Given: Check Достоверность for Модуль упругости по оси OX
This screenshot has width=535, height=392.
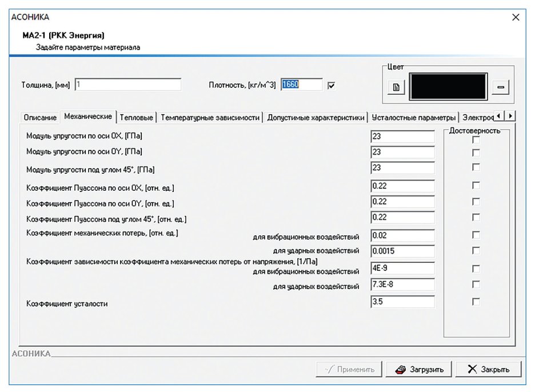Looking at the screenshot, I should [476, 139].
